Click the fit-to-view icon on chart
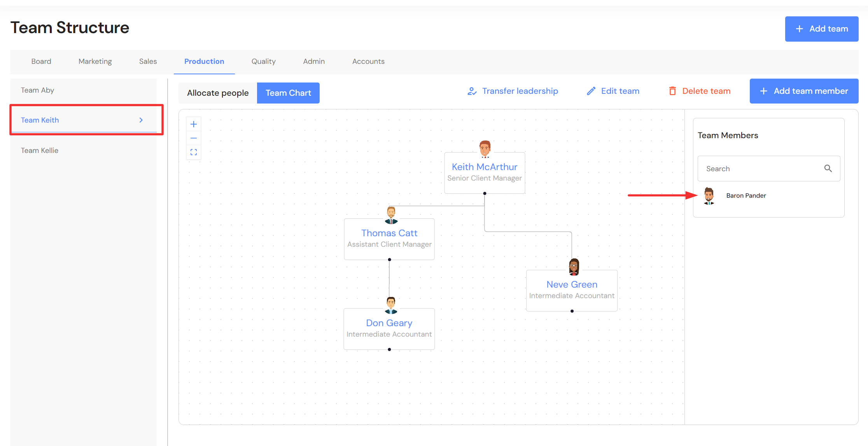The image size is (868, 446). point(194,152)
